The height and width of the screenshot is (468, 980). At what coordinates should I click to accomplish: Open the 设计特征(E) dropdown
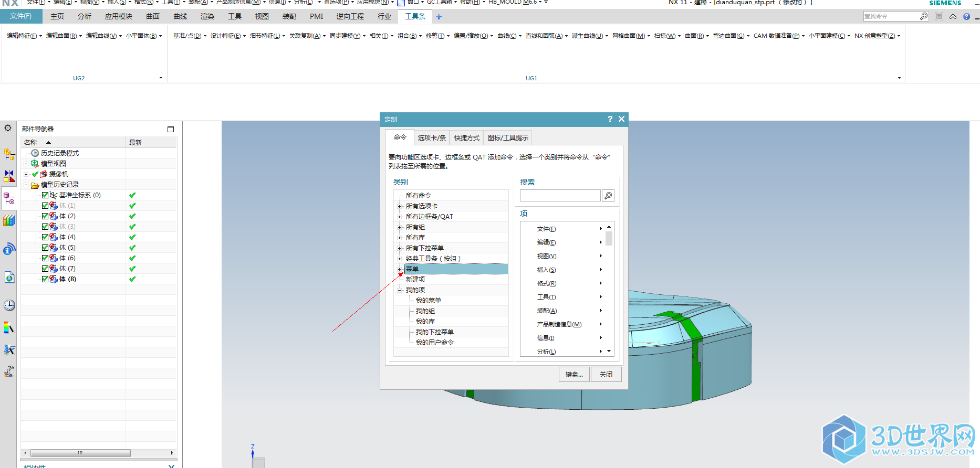pyautogui.click(x=228, y=36)
